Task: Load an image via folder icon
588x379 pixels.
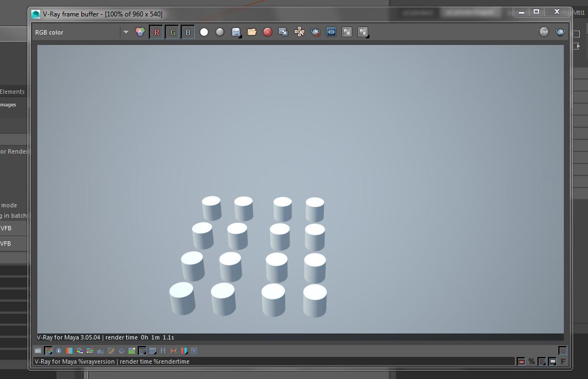Action: pos(252,32)
